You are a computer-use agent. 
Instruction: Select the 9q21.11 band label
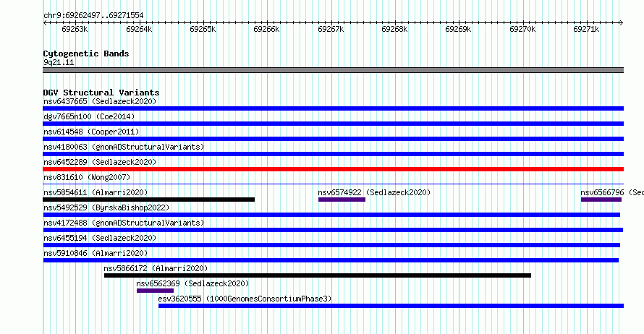pyautogui.click(x=59, y=62)
